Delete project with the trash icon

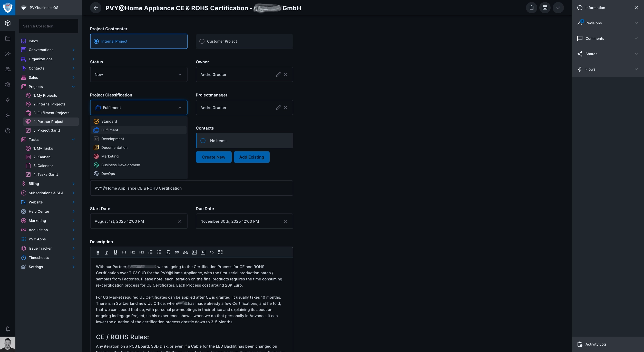[x=531, y=8]
